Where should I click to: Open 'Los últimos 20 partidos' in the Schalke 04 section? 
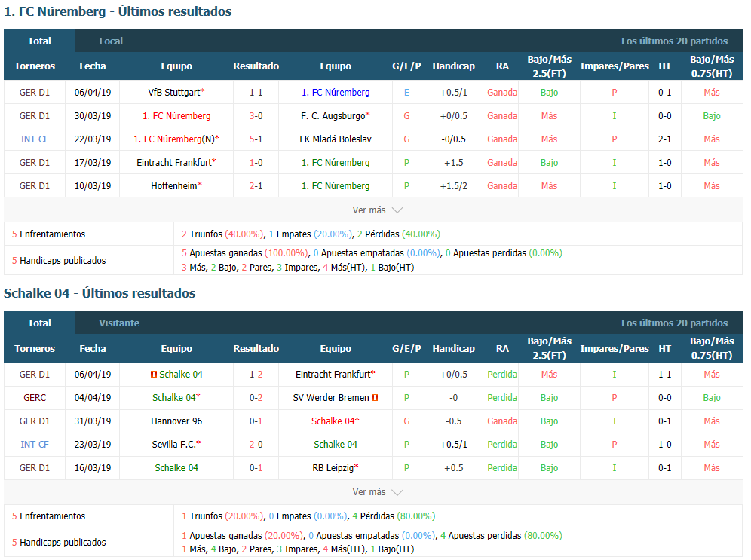pyautogui.click(x=674, y=323)
